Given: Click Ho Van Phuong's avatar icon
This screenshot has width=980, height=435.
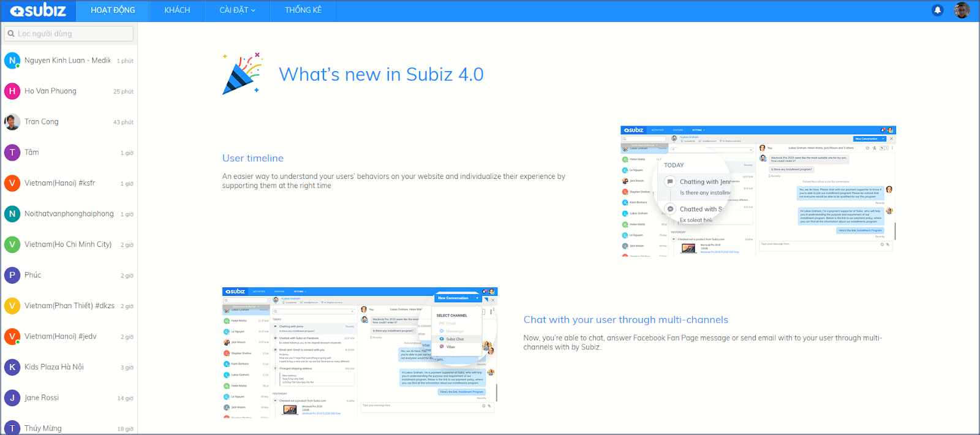Looking at the screenshot, I should pos(12,91).
